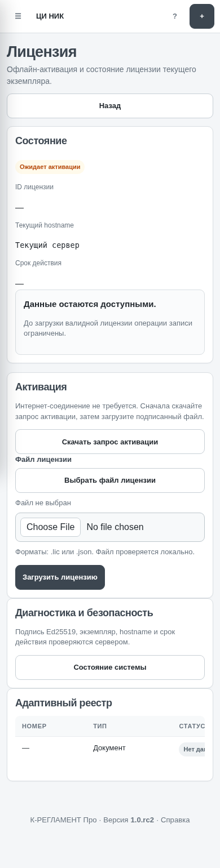
Task: Click the Файл не выбран label
Action: click(x=43, y=503)
